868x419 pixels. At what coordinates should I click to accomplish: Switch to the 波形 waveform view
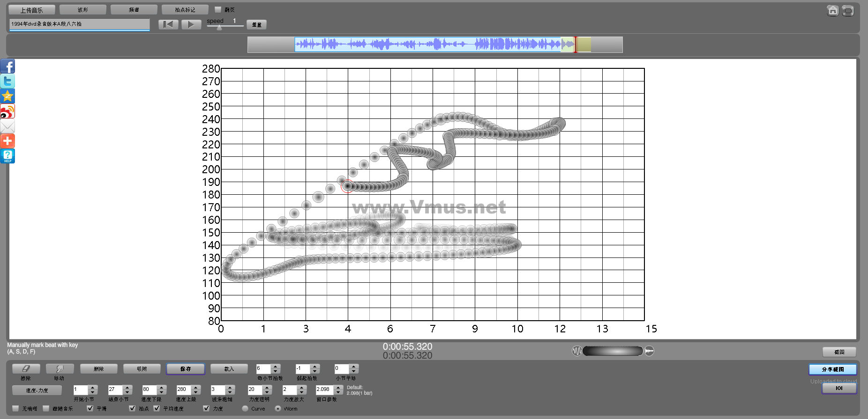pos(82,10)
